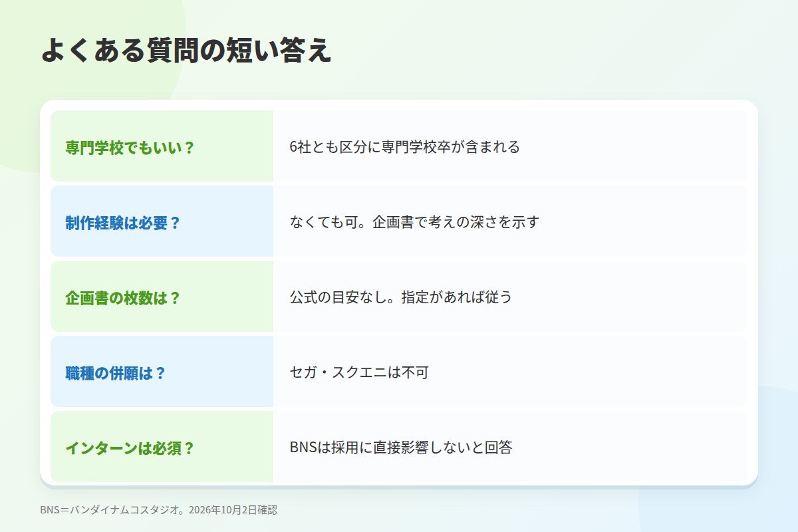
Task: Click the answer なくても可。企画書で考えの深さを示す
Action: pyautogui.click(x=414, y=222)
